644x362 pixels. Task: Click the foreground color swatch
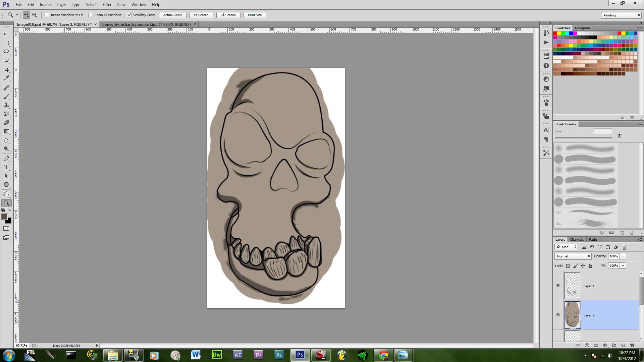[x=5, y=217]
